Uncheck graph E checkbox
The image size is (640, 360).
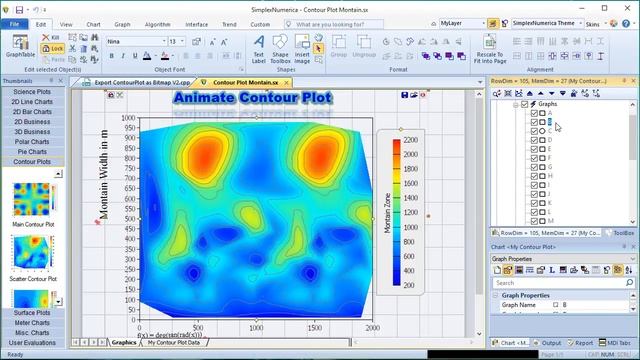[534, 149]
